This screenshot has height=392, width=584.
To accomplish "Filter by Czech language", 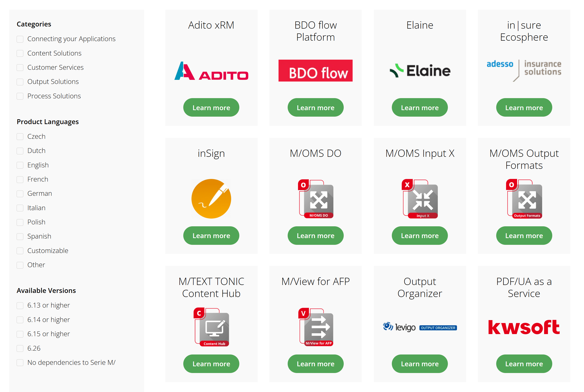I will point(20,137).
